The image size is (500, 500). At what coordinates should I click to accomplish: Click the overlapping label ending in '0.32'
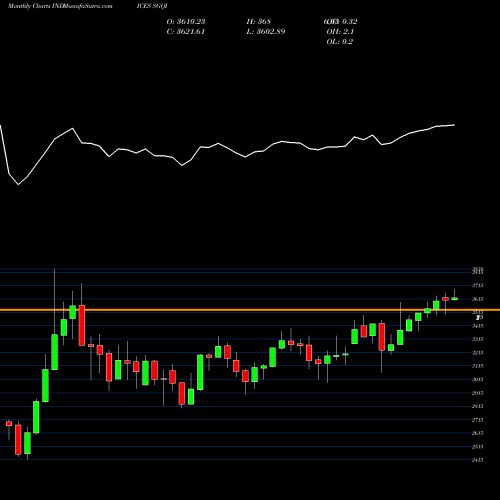(x=340, y=22)
